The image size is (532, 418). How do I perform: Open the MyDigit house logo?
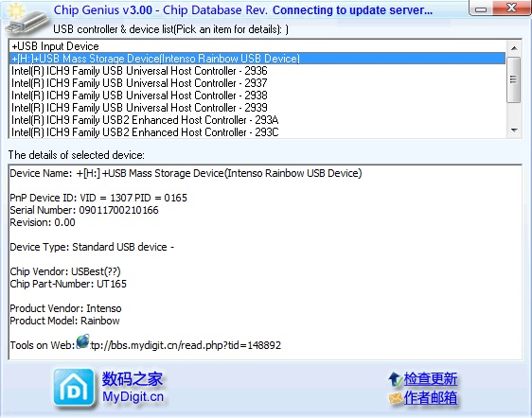coord(74,388)
